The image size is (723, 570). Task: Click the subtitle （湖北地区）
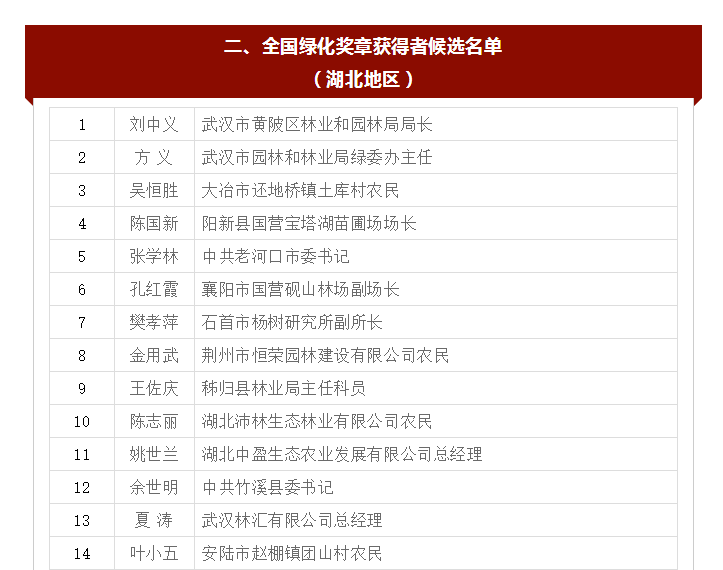pyautogui.click(x=361, y=78)
